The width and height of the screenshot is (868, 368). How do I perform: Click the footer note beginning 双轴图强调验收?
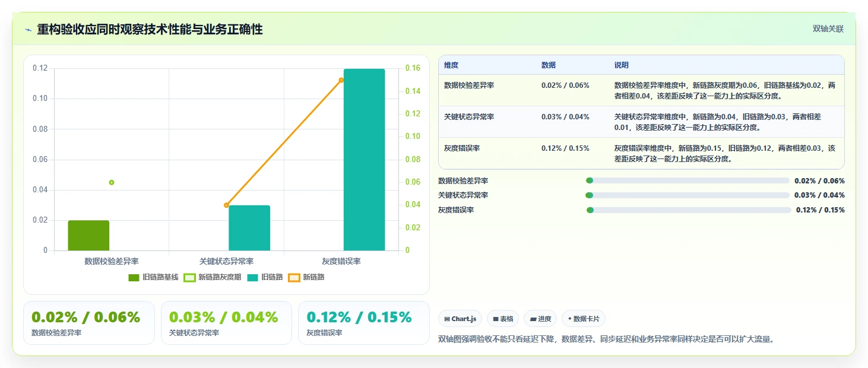tap(606, 340)
